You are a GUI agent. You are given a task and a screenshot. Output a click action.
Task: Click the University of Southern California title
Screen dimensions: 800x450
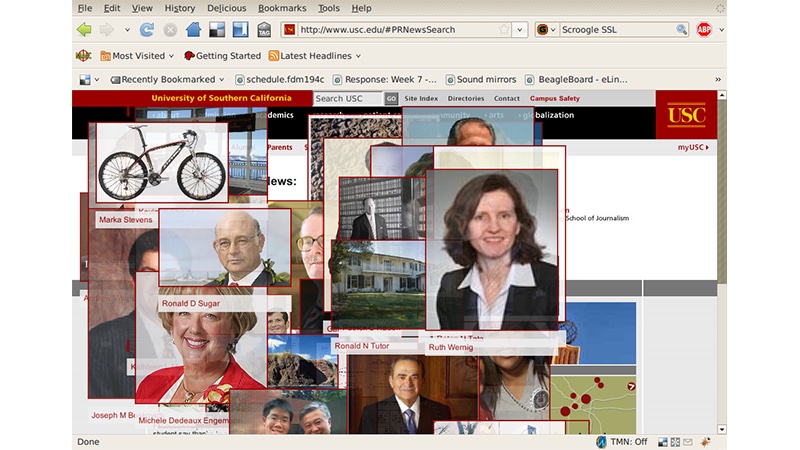click(x=221, y=98)
